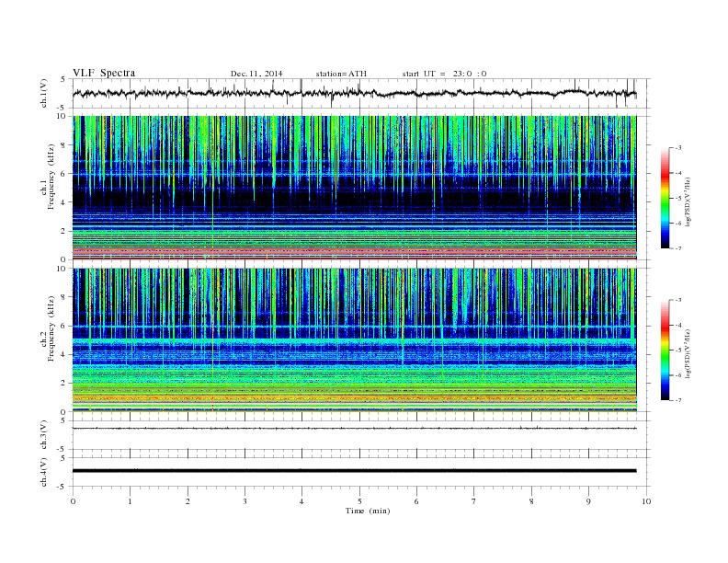Click time-axis tick label "8"
Screen dimensions: 728x563
pyautogui.click(x=531, y=501)
